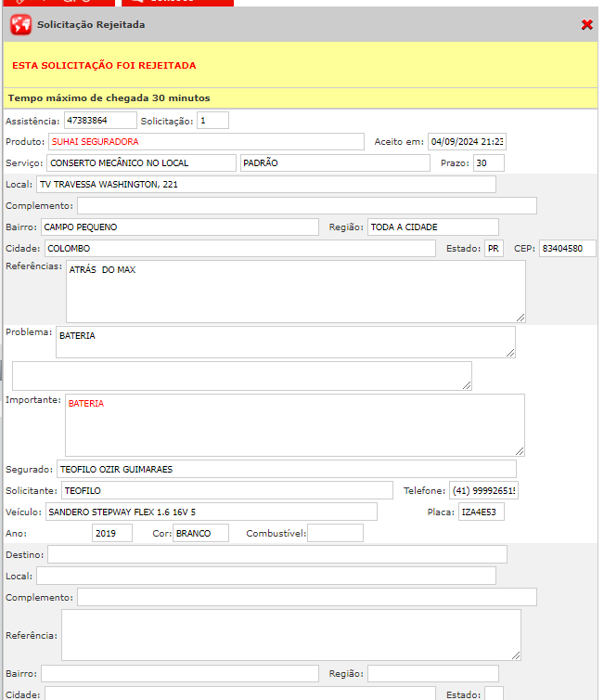
Task: Grab the resize handle of Referências text area
Action: point(520,318)
